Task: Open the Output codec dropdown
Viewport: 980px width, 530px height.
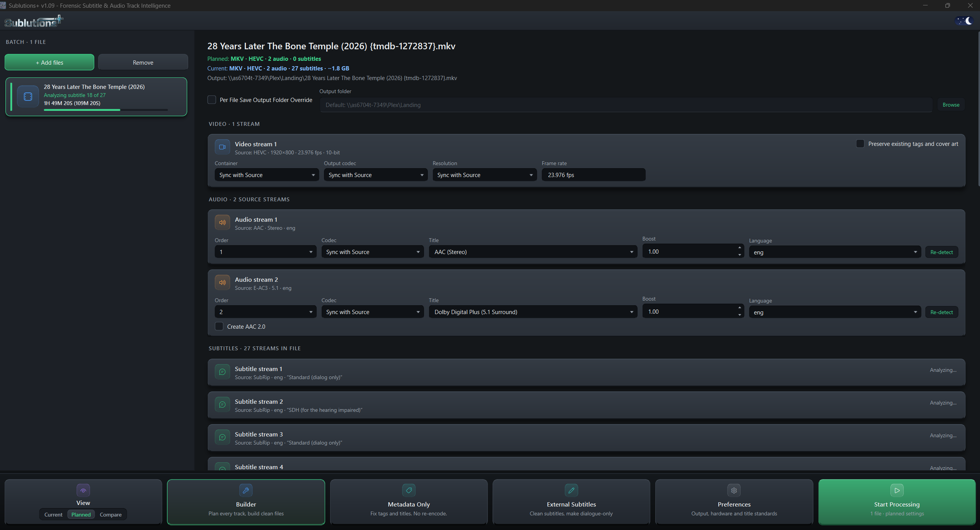Action: tap(376, 175)
